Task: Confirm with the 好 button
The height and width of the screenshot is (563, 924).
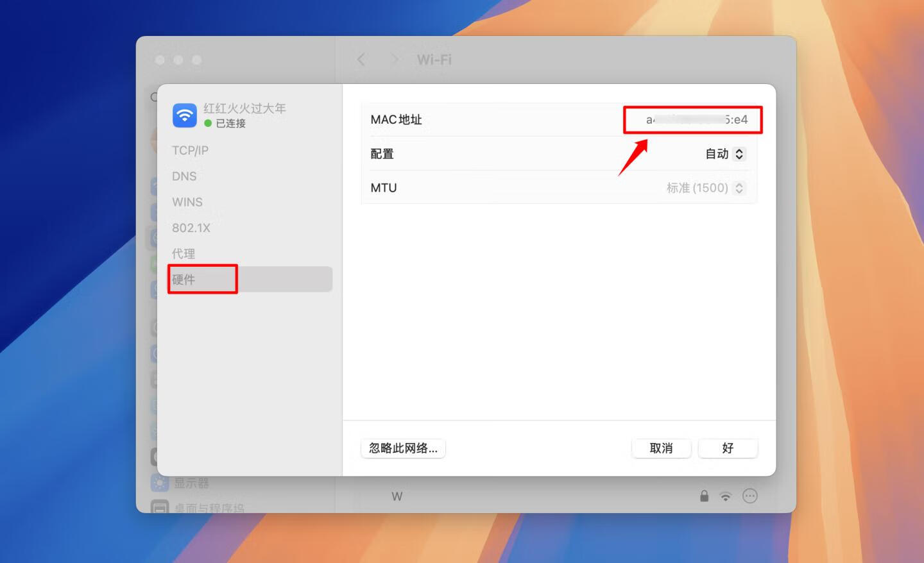Action: [x=728, y=448]
